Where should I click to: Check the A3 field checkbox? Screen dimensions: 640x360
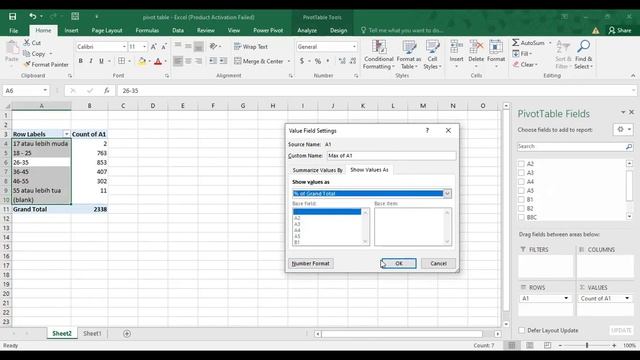[521, 173]
